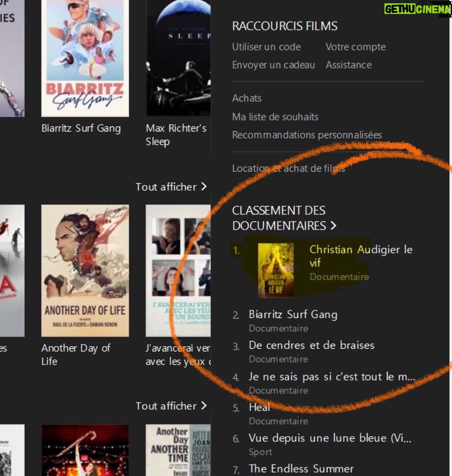
Task: Select Envoyer un cadeau link
Action: [x=274, y=65]
